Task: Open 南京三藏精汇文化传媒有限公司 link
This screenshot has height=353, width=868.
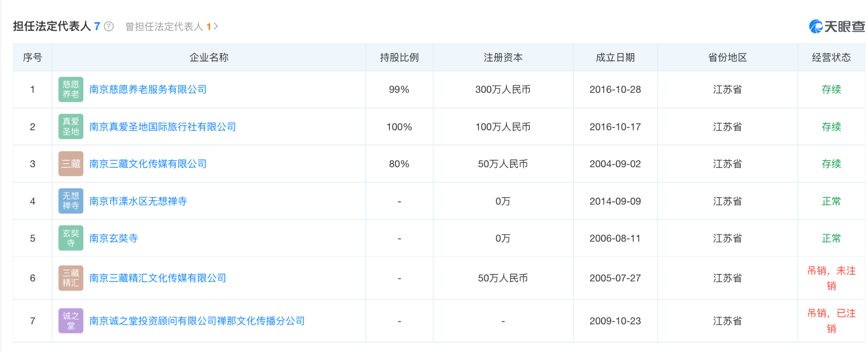Action: pos(158,278)
